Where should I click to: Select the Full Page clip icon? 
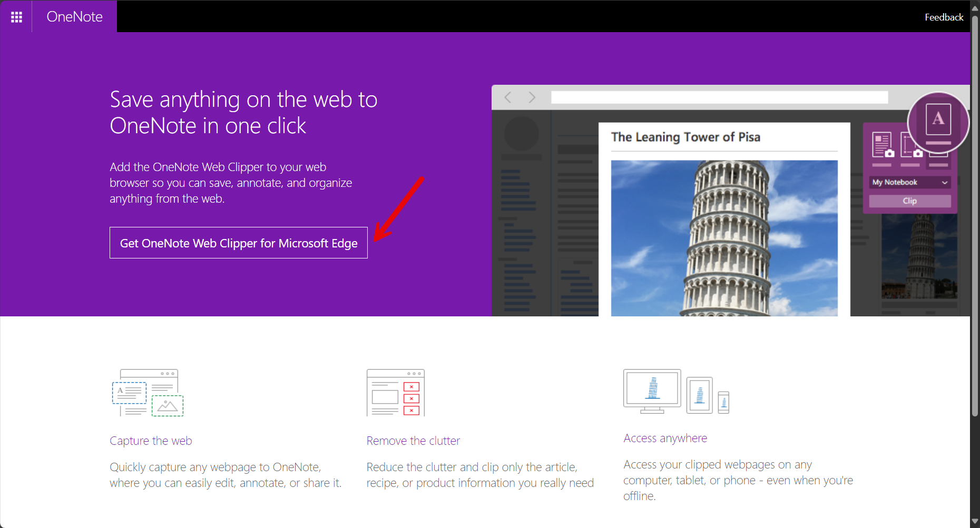pyautogui.click(x=883, y=144)
